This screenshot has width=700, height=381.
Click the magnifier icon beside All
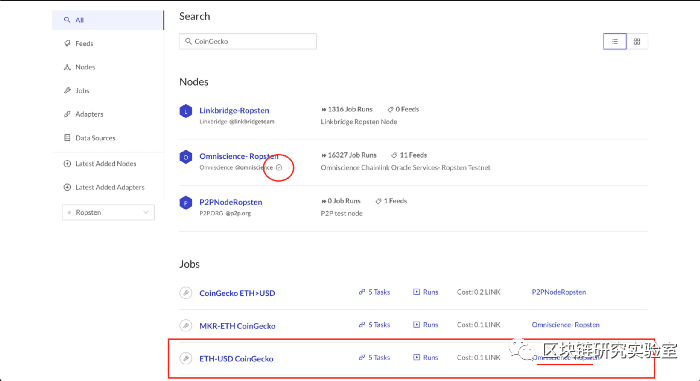coord(67,20)
